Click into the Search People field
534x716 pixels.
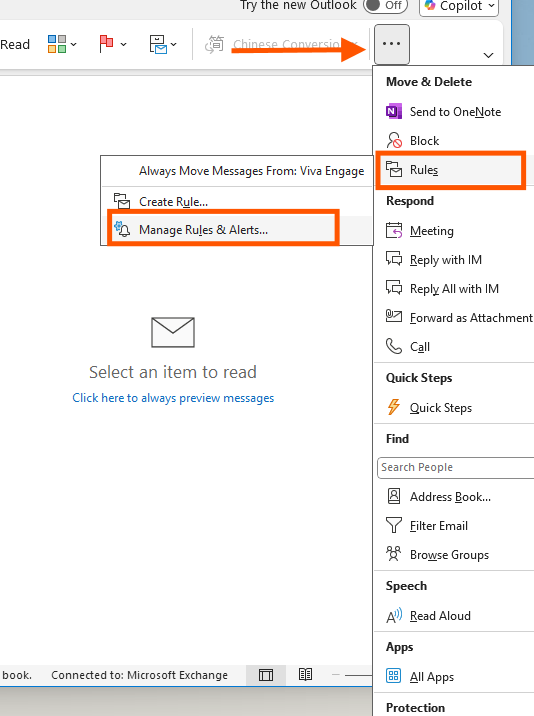pyautogui.click(x=455, y=468)
